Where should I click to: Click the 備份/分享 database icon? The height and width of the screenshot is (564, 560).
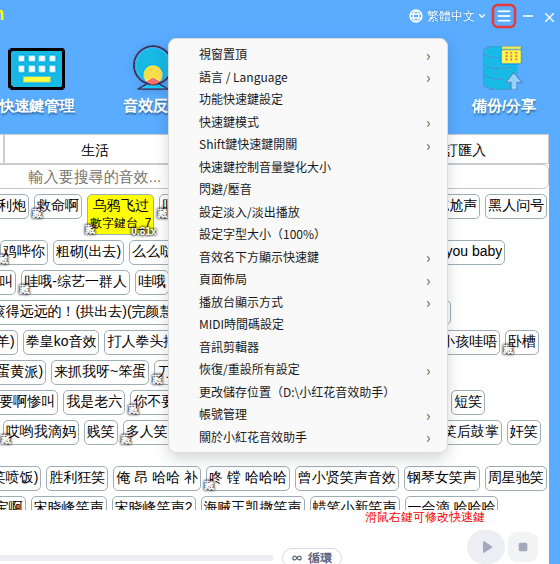coord(502,68)
